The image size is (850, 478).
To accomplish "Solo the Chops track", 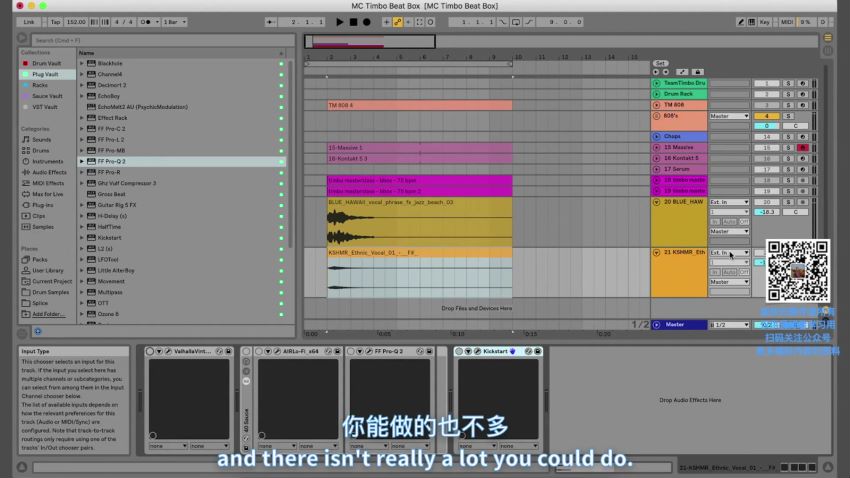I will tap(788, 137).
